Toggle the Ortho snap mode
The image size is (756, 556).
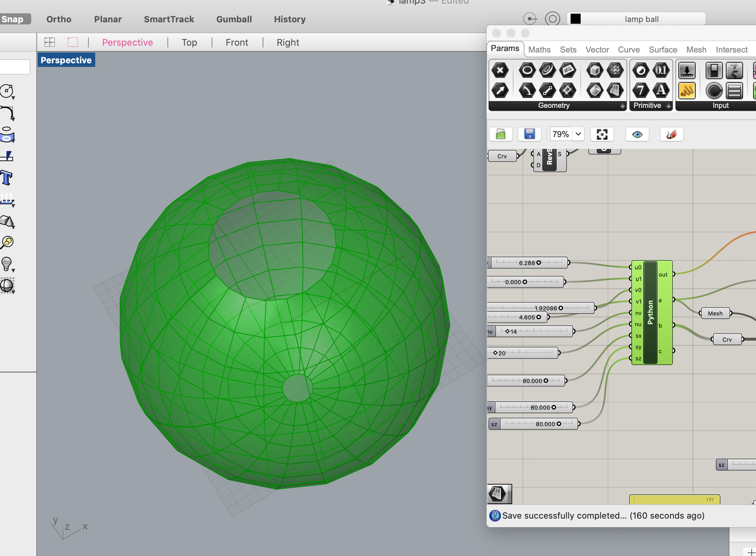point(59,19)
